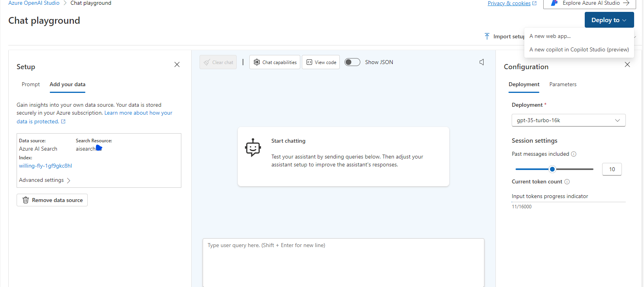
Task: Click the chat robot icon in Start chatting card
Action: (253, 148)
